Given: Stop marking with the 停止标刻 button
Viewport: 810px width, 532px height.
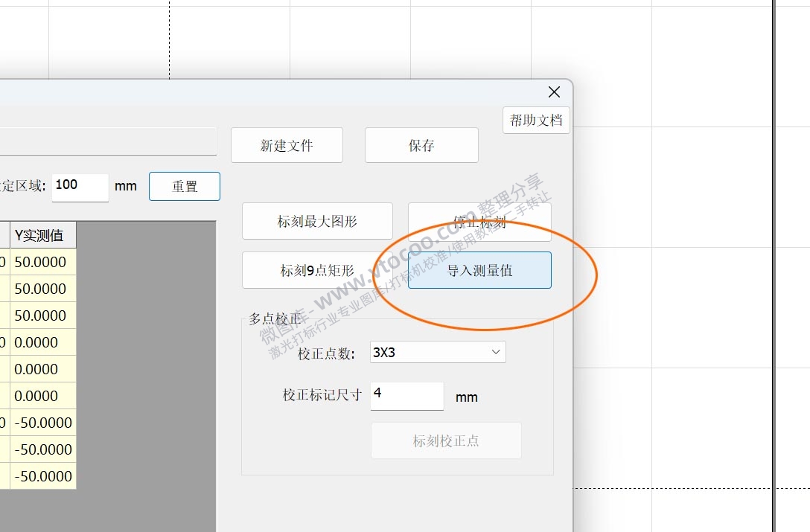Looking at the screenshot, I should [479, 221].
